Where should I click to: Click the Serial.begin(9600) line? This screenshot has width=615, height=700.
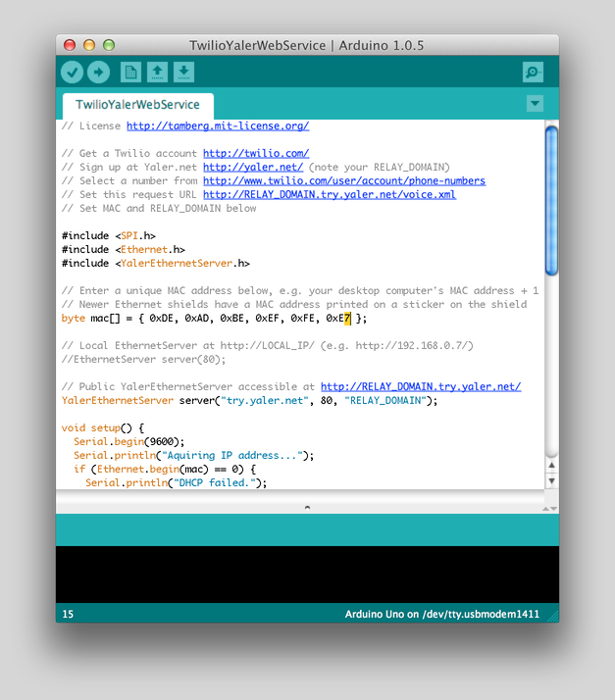pyautogui.click(x=129, y=441)
